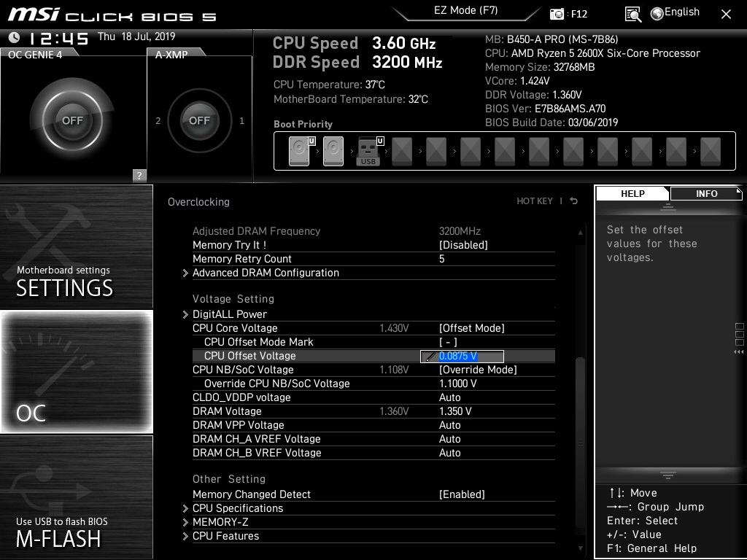Screen dimensions: 747x560
Task: Click the help panel top collapse handle
Action: (668, 206)
